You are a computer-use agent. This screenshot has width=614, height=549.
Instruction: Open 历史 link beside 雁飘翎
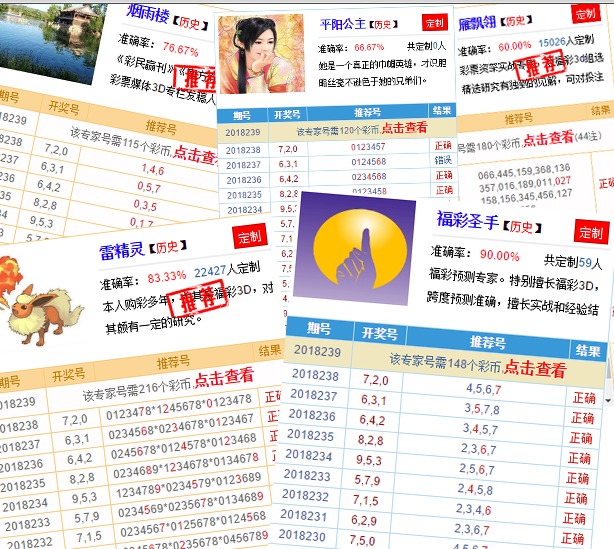tap(517, 20)
